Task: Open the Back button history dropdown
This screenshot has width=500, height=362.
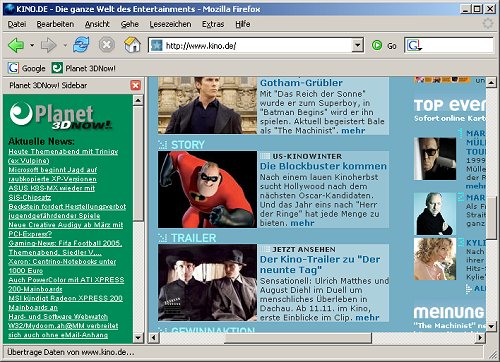Action: point(32,45)
